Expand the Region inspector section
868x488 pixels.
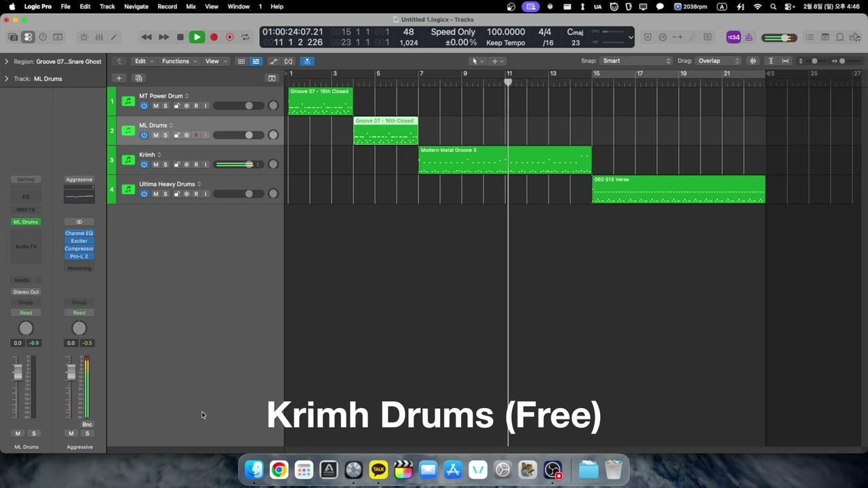click(x=7, y=62)
